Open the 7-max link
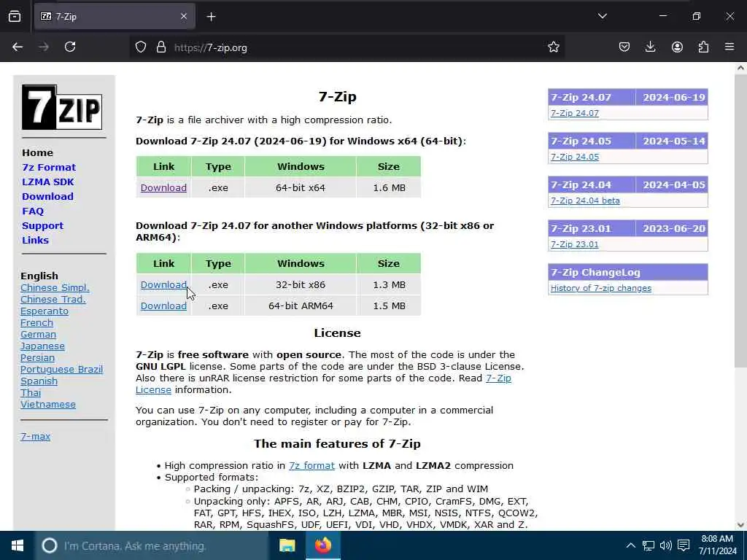Viewport: 747px width, 560px height. click(35, 436)
